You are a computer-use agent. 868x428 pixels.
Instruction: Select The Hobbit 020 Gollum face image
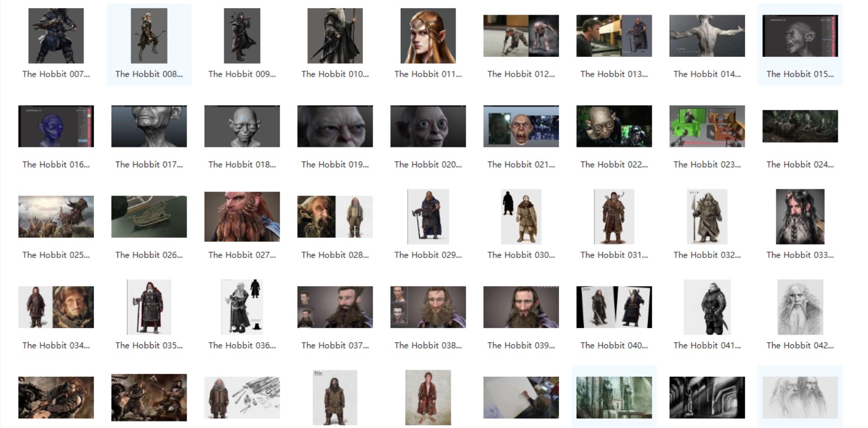pyautogui.click(x=428, y=126)
